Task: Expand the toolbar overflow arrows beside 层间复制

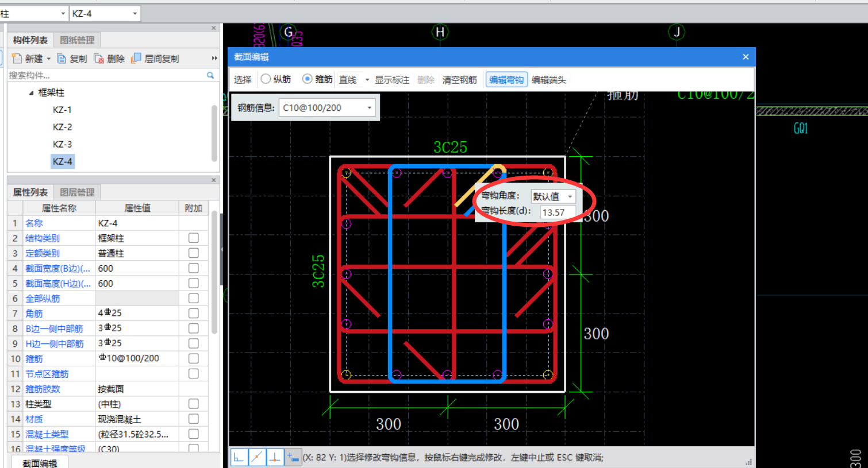Action: click(x=214, y=59)
